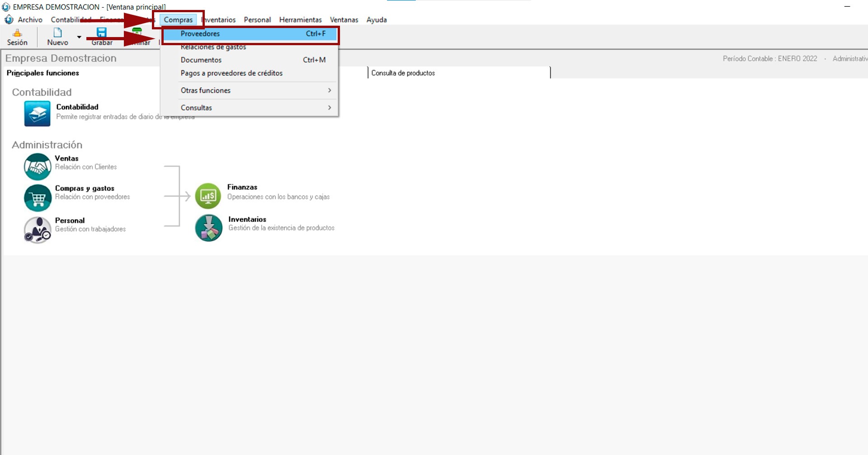Open the Inventarios module icon
The image size is (868, 455).
[x=208, y=228]
